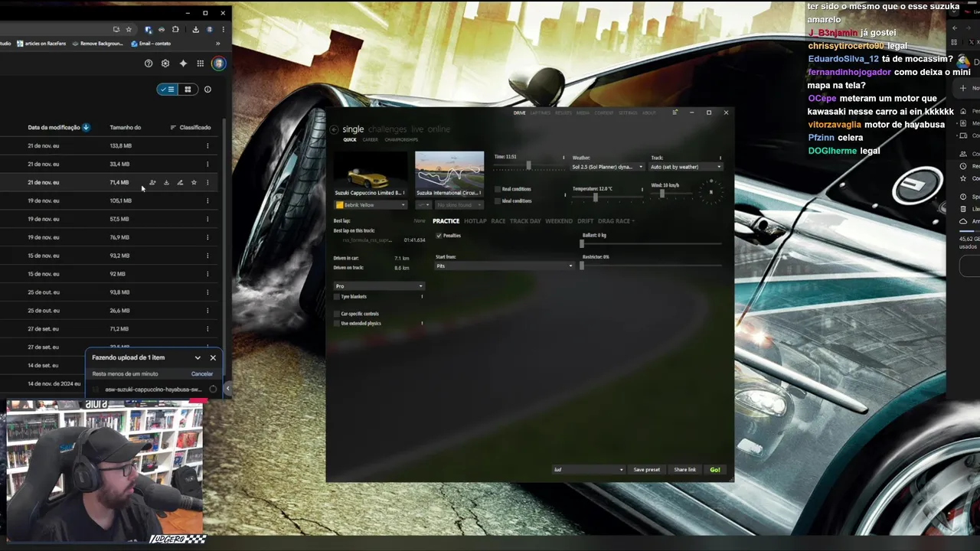
Task: Open Google apps grid in Drive
Action: 201,64
